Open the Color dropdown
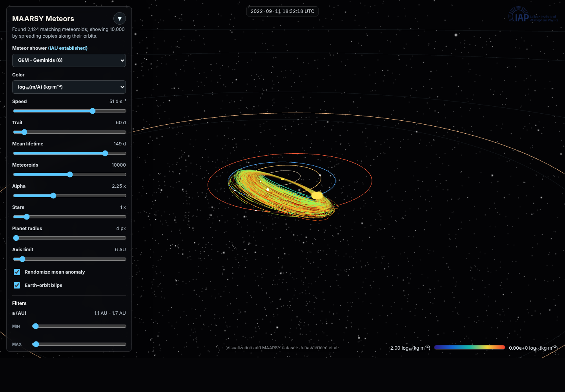565x392 pixels. point(69,87)
